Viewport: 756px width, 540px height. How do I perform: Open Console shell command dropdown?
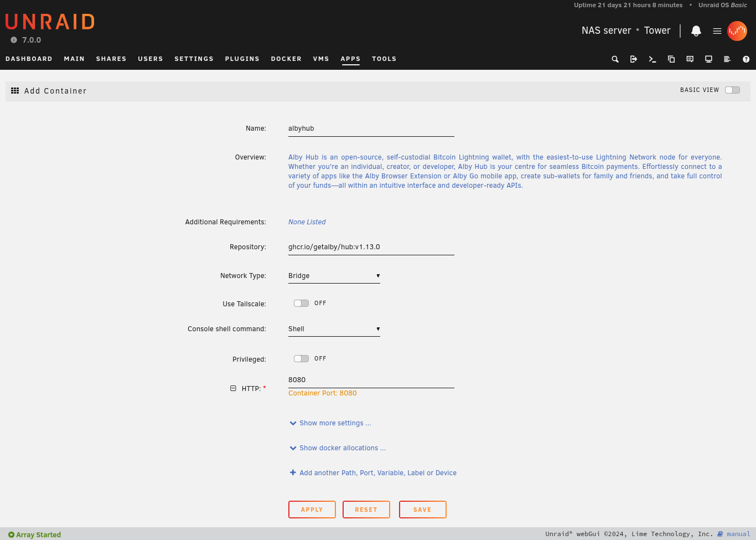334,329
